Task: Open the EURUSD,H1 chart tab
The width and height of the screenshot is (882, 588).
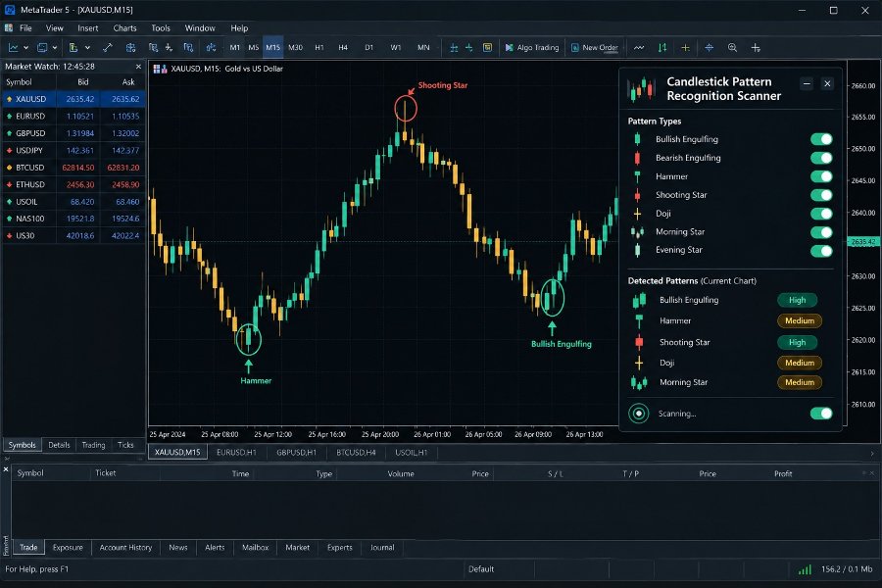Action: point(236,453)
